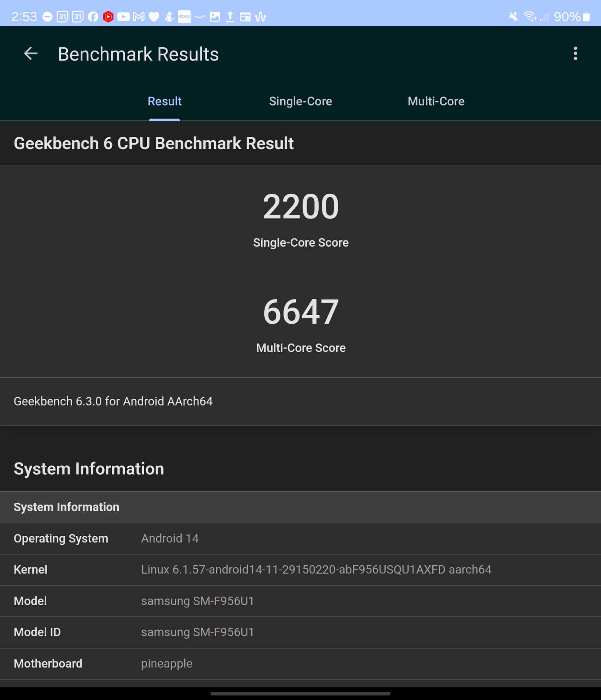This screenshot has height=700, width=601.
Task: Tap the calendar window notification icon
Action: point(245,17)
